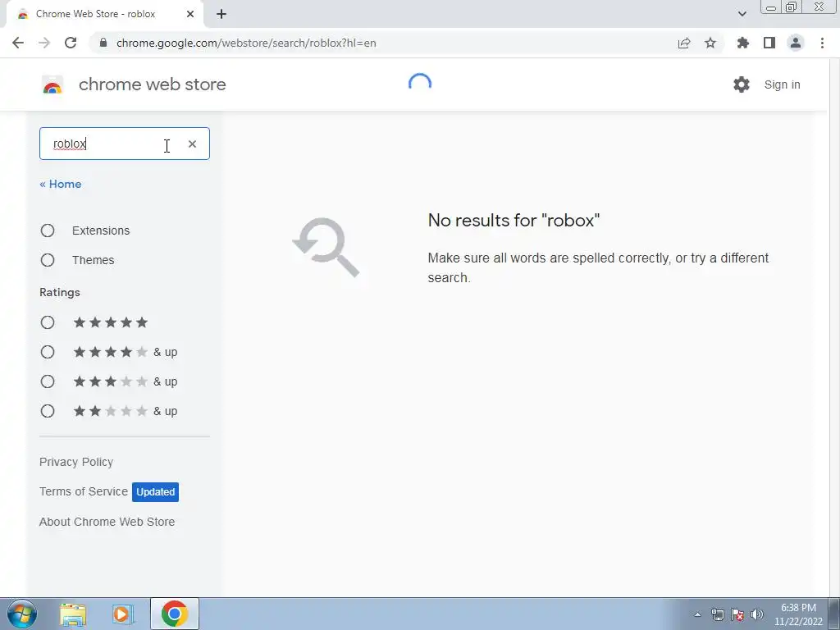Open a new tab with the plus button
Image resolution: width=840 pixels, height=630 pixels.
pyautogui.click(x=221, y=14)
